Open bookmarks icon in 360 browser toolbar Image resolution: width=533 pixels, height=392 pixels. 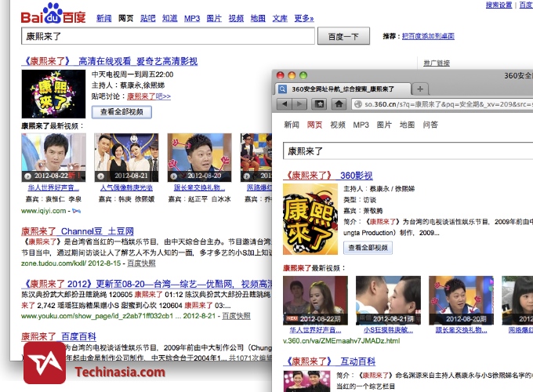click(x=319, y=104)
